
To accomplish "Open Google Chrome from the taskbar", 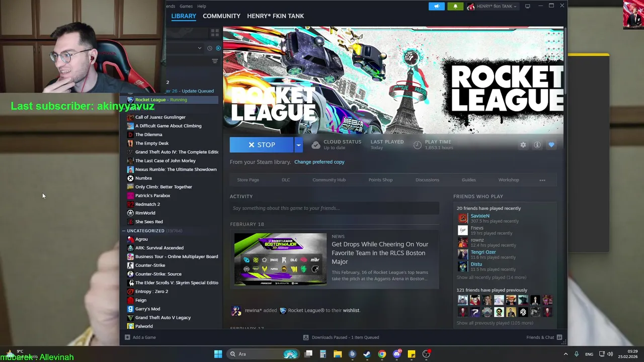I will pyautogui.click(x=382, y=354).
